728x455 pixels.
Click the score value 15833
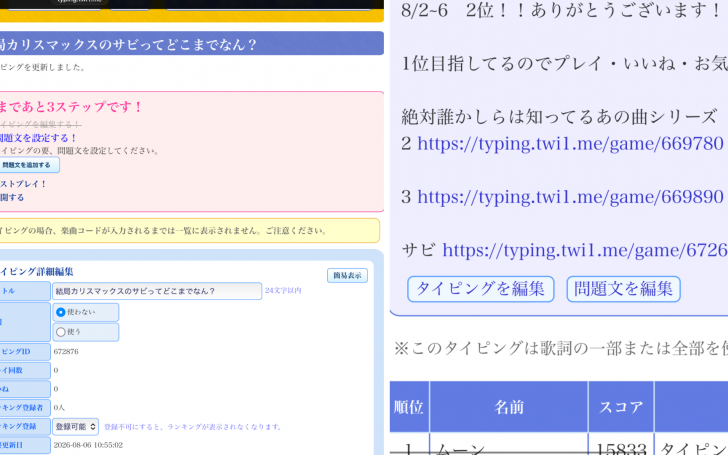pos(621,448)
